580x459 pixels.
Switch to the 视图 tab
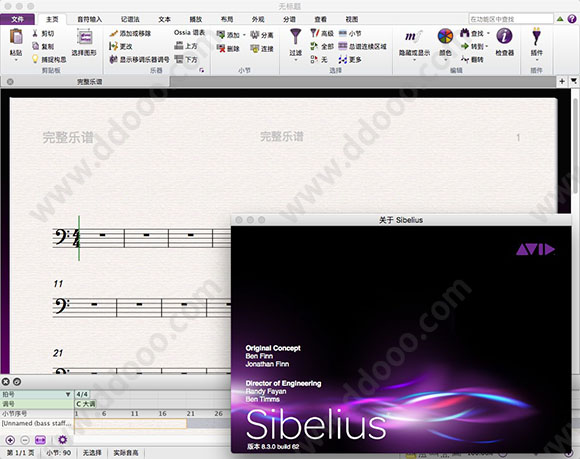click(x=351, y=19)
